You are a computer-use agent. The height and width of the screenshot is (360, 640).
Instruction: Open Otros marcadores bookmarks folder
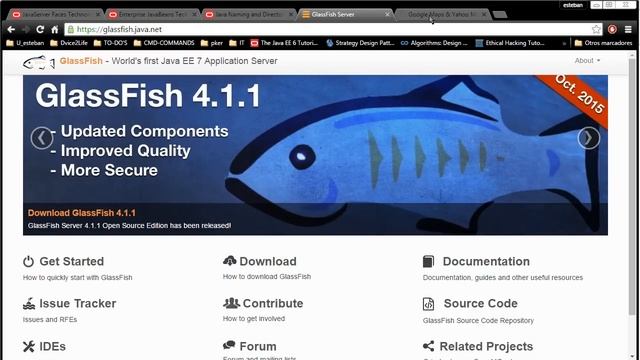(603, 43)
